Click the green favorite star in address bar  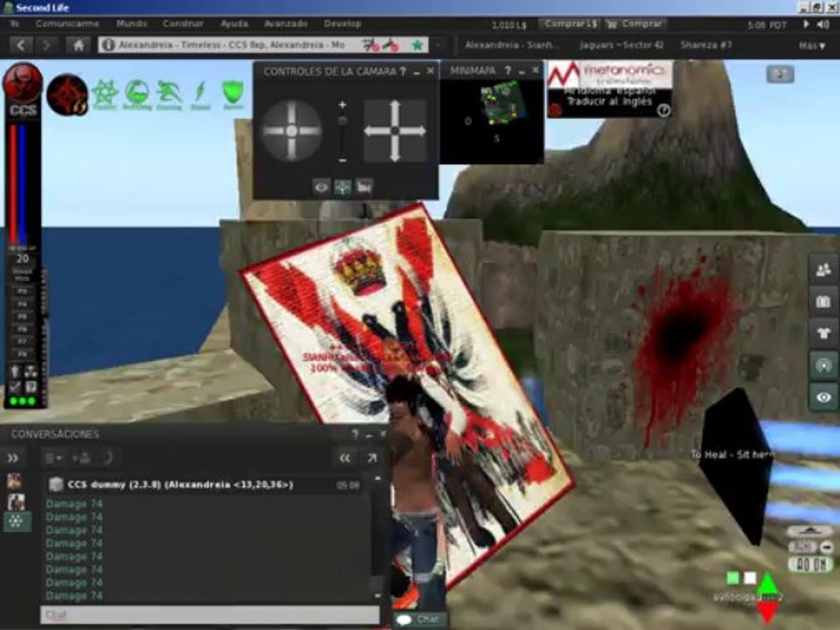(x=416, y=45)
